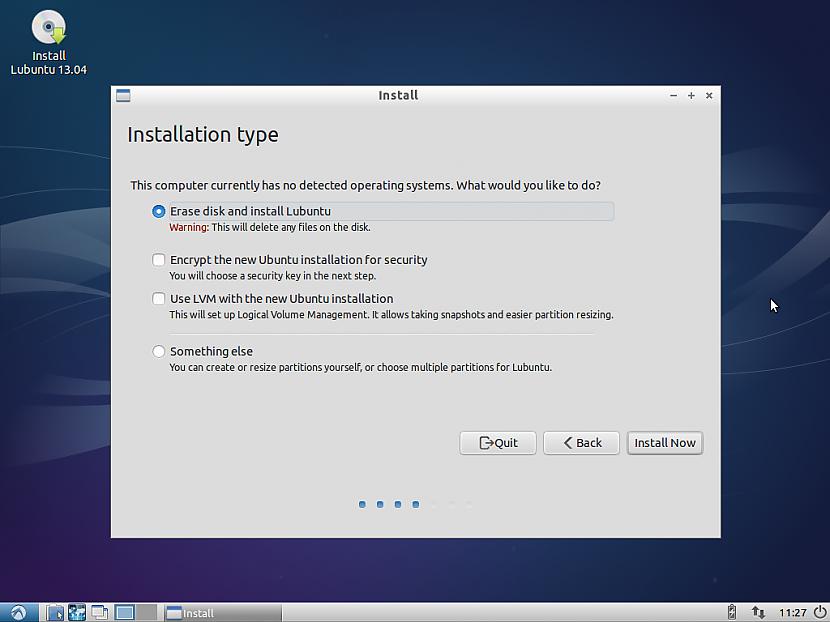Select the Install window in the taskbar
Image resolution: width=830 pixels, height=622 pixels.
222,613
